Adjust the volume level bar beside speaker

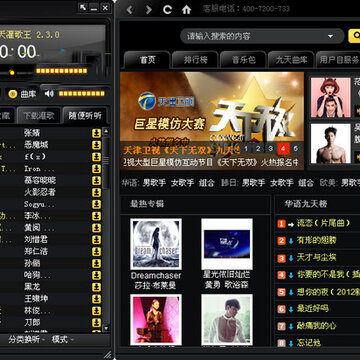point(81,94)
